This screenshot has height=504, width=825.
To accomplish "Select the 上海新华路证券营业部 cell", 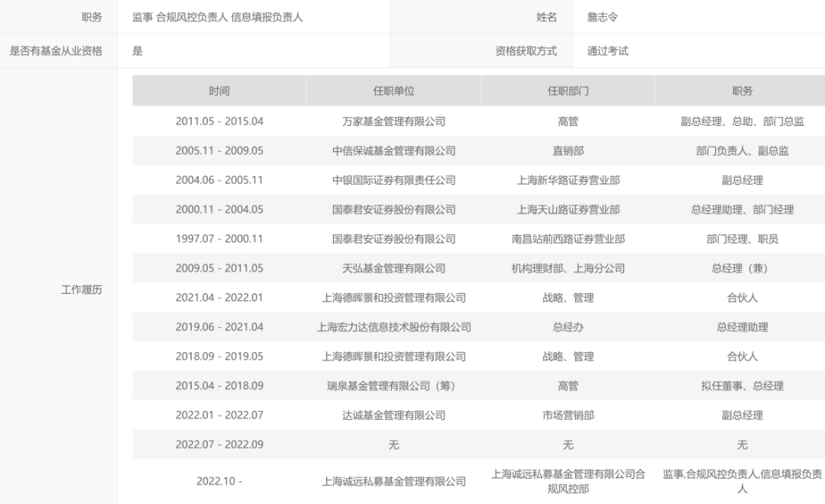I will (568, 180).
